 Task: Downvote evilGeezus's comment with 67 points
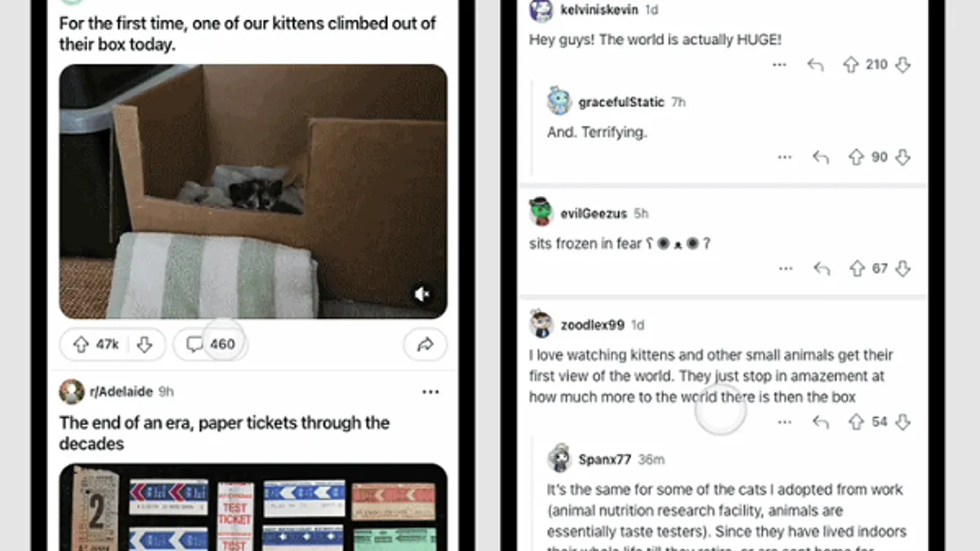tap(902, 269)
